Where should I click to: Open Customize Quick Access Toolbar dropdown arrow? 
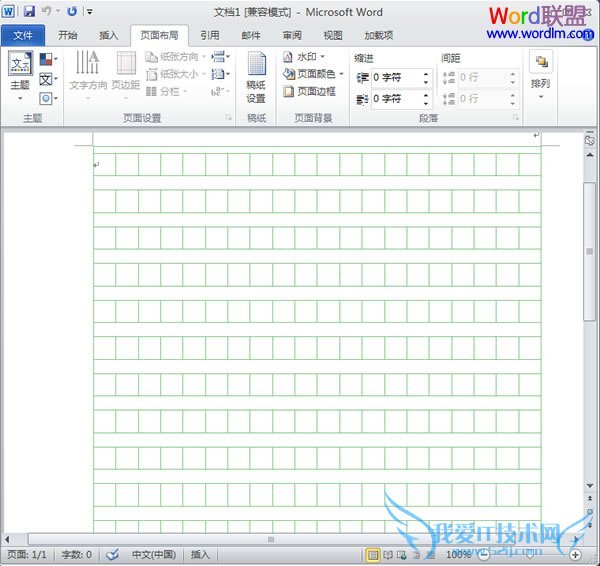click(90, 12)
